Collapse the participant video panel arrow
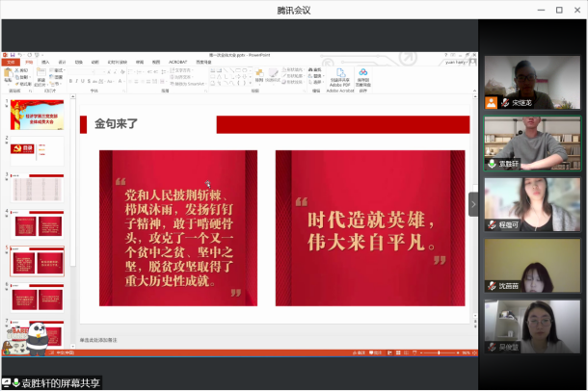This screenshot has width=588, height=391. [x=473, y=204]
